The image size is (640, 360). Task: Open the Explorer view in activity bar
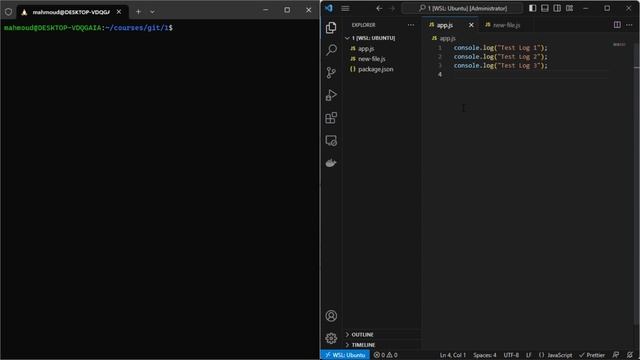pos(331,27)
